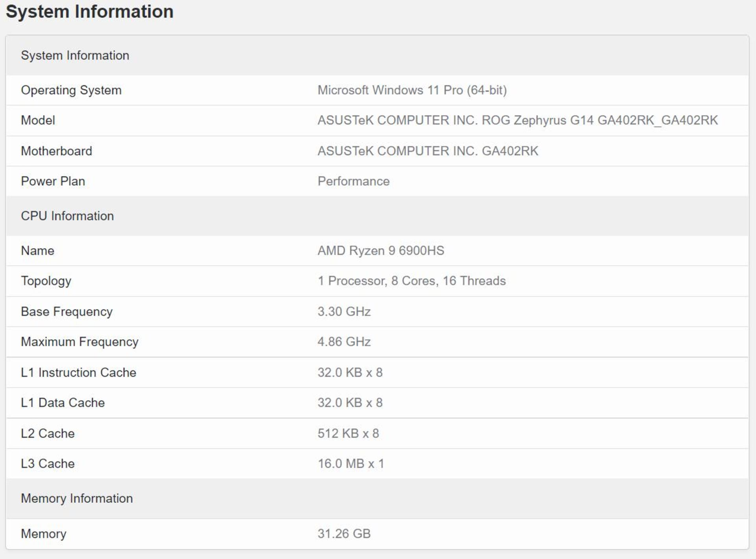Click the Topology cores and threads value
Screen dimensions: 756x559
(411, 281)
